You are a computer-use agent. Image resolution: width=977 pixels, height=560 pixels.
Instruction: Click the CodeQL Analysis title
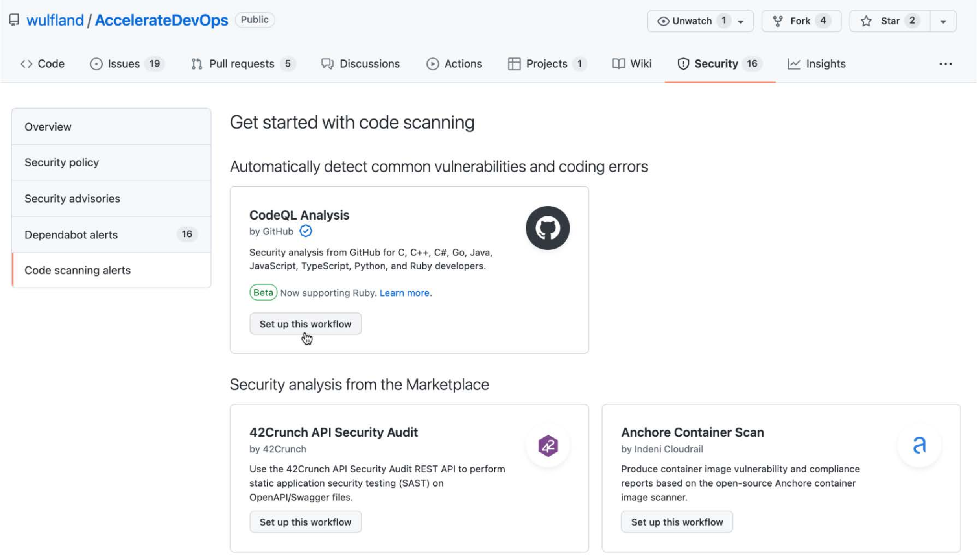tap(299, 215)
